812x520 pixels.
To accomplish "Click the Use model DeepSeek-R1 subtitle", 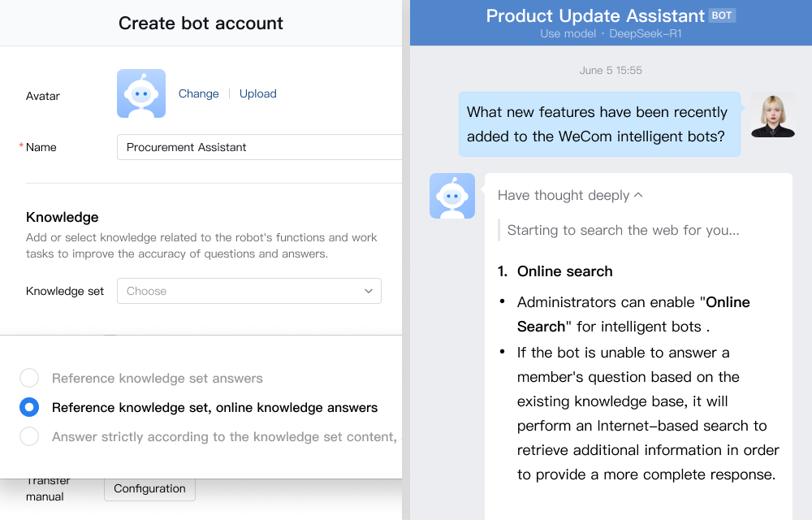I will (611, 34).
